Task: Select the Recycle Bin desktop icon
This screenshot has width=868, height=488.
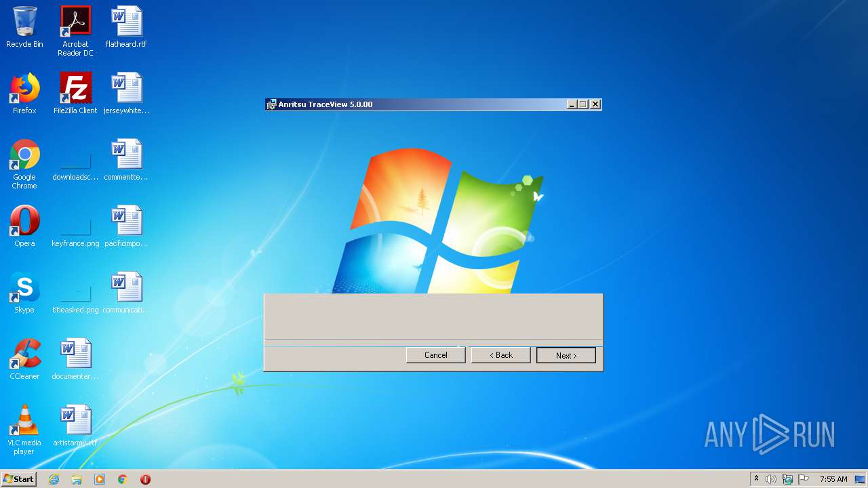Action: 24,27
